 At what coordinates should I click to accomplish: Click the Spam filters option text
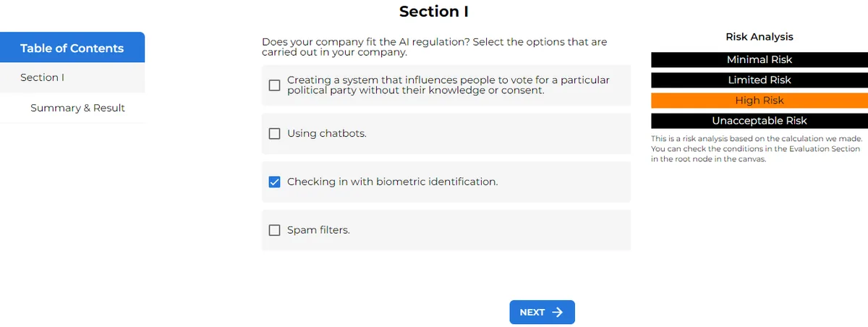click(318, 230)
